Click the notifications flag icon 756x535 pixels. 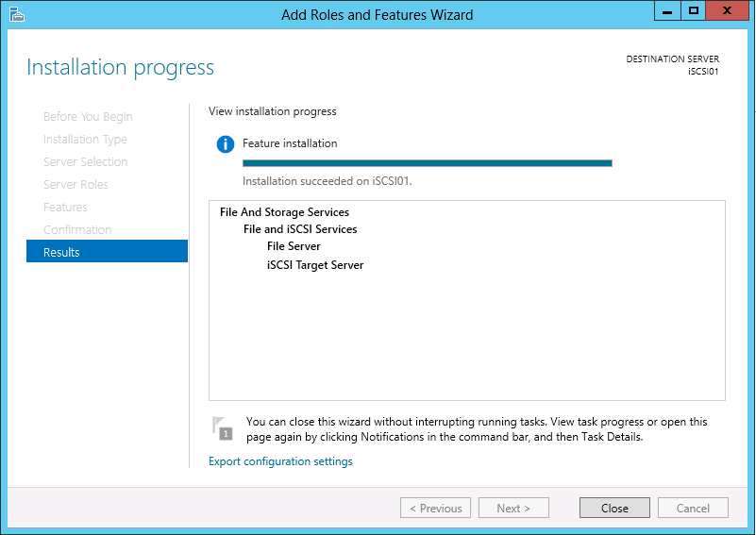[222, 428]
